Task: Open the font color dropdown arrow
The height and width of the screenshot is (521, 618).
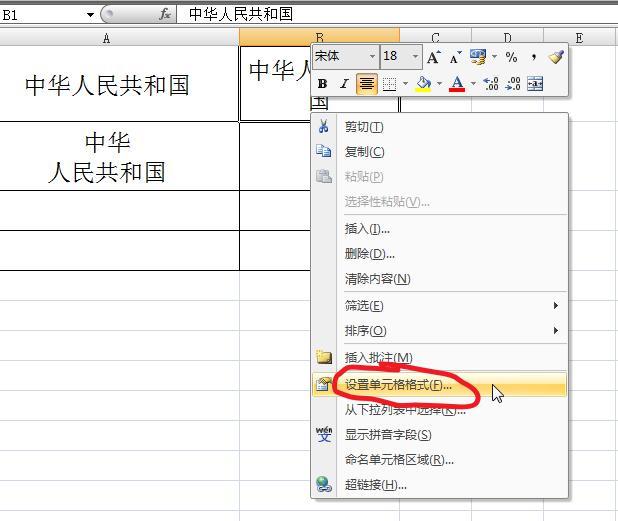Action: [473, 84]
